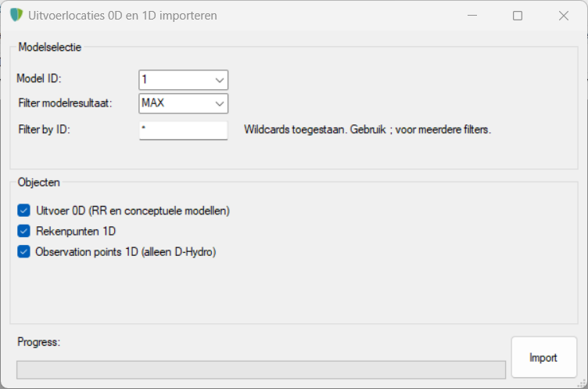Click the Objecten group heading
This screenshot has width=588, height=389.
pos(38,182)
